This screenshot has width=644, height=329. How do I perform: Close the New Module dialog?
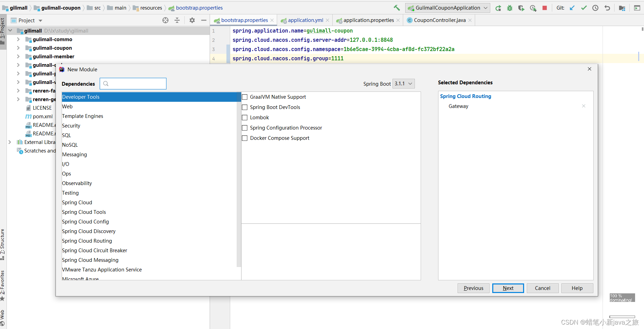(x=590, y=69)
